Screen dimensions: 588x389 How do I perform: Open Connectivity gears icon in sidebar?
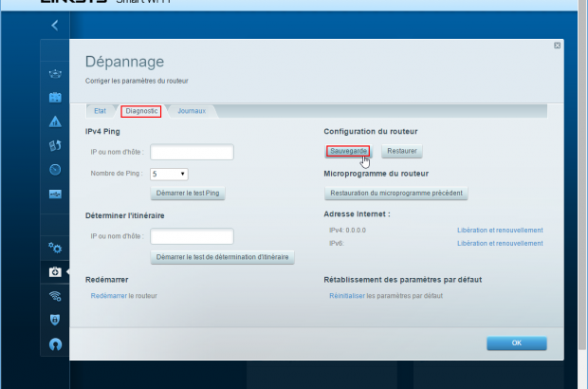pos(55,248)
